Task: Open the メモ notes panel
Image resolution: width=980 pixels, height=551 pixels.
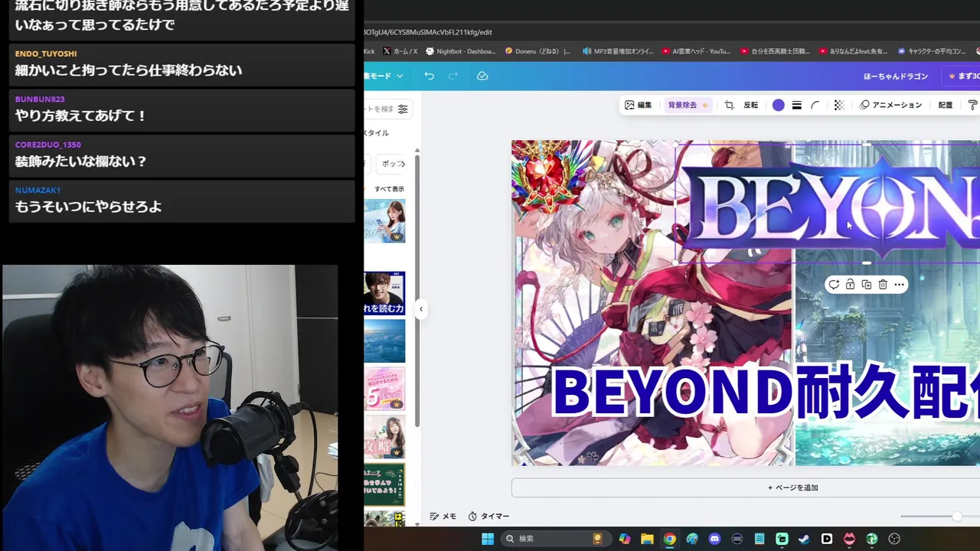Action: [443, 517]
